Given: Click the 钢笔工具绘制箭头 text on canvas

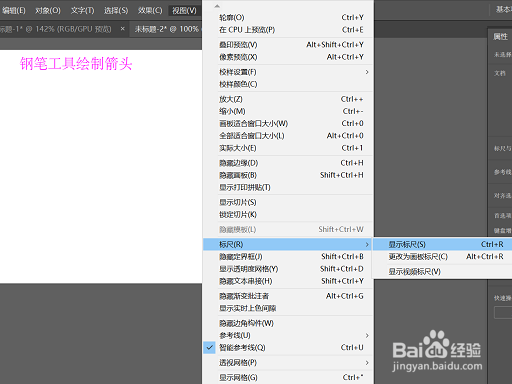Looking at the screenshot, I should tap(76, 63).
